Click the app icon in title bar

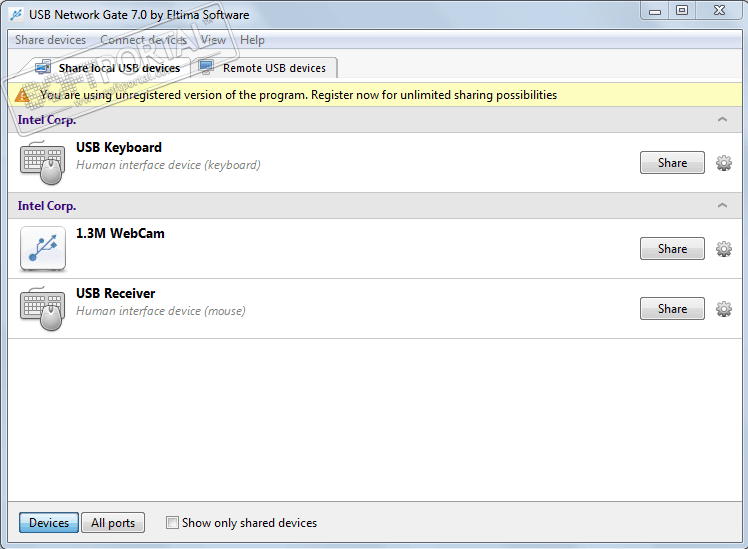pyautogui.click(x=15, y=15)
